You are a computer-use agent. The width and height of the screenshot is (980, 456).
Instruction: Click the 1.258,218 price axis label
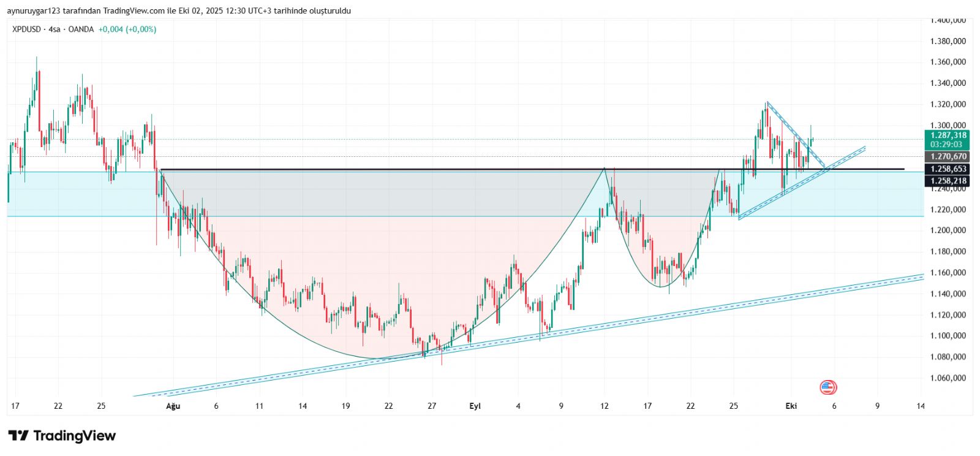click(x=948, y=181)
